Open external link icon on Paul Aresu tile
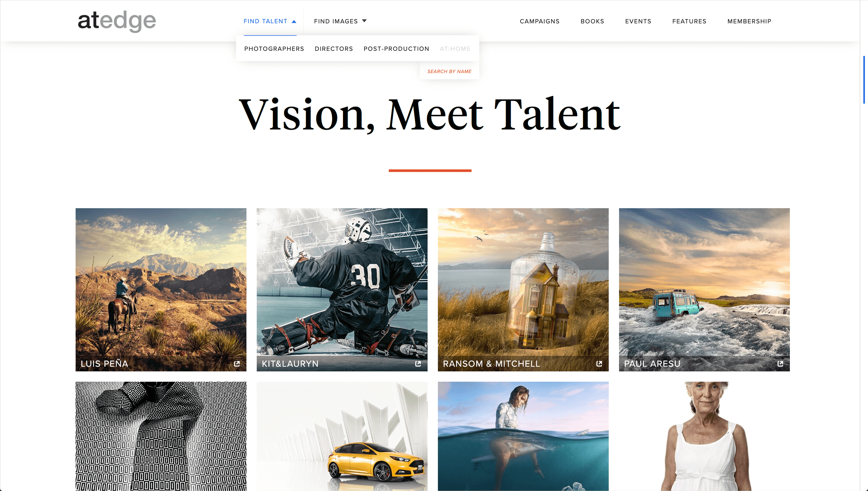The height and width of the screenshot is (491, 868). click(x=780, y=363)
